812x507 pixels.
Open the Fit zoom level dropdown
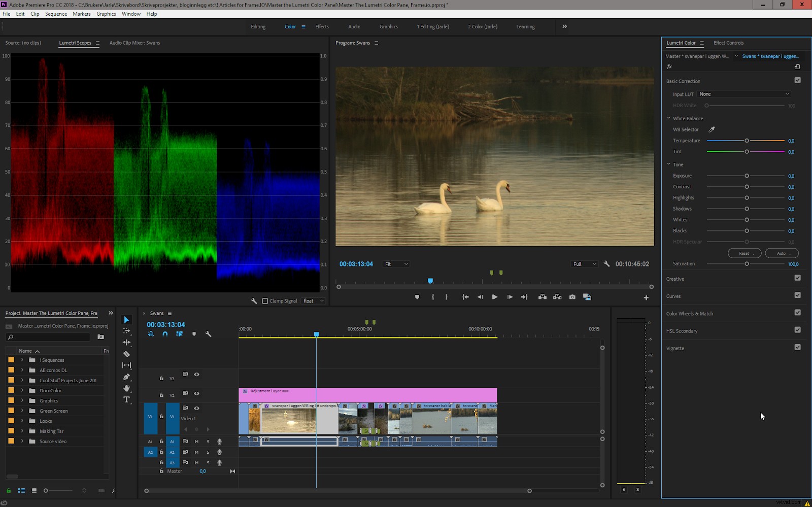pyautogui.click(x=396, y=264)
